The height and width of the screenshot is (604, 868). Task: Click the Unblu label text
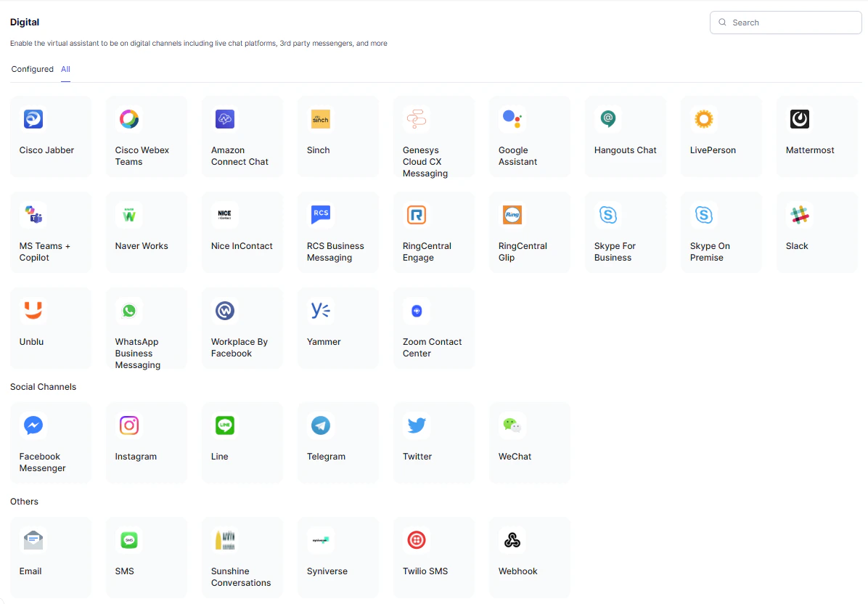coord(31,342)
